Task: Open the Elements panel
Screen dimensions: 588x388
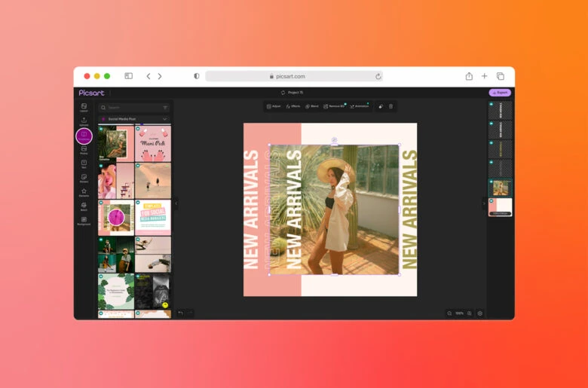Action: coord(84,193)
